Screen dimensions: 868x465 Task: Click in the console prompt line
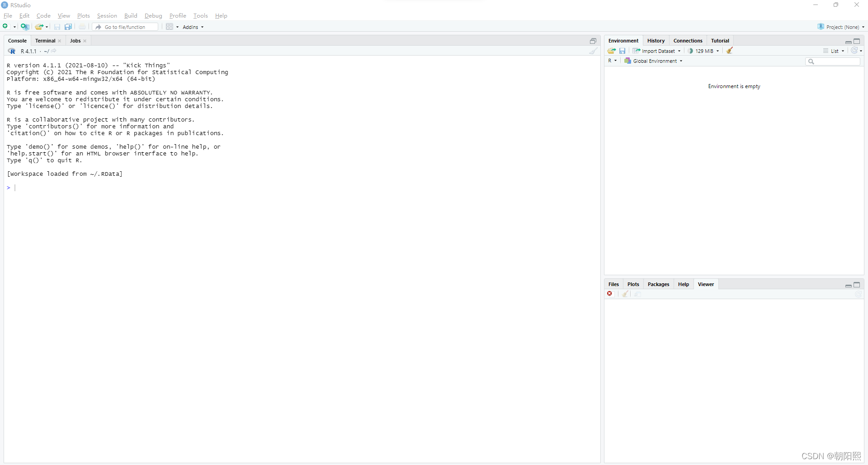pos(302,188)
